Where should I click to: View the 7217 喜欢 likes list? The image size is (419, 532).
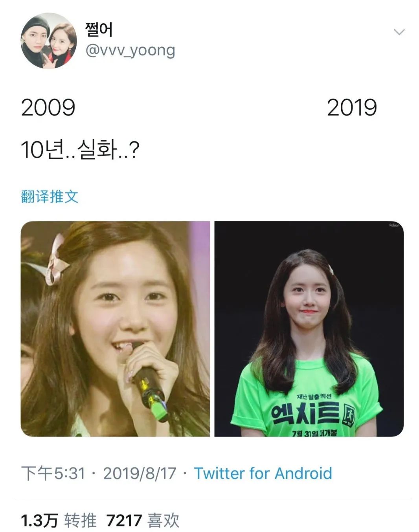143,521
